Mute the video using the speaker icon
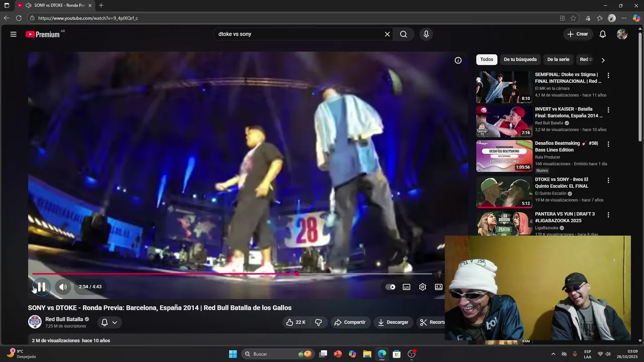The image size is (644, 362). coord(63,287)
